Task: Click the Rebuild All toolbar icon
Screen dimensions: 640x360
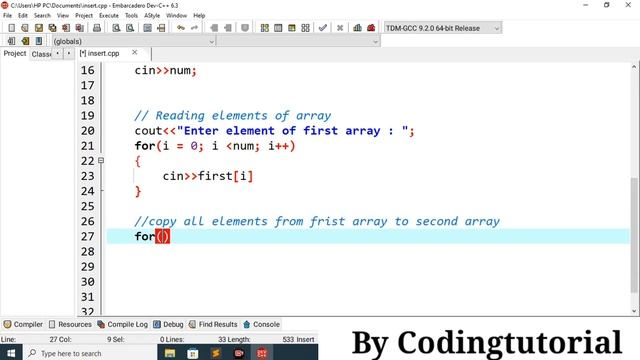Action: tap(305, 28)
